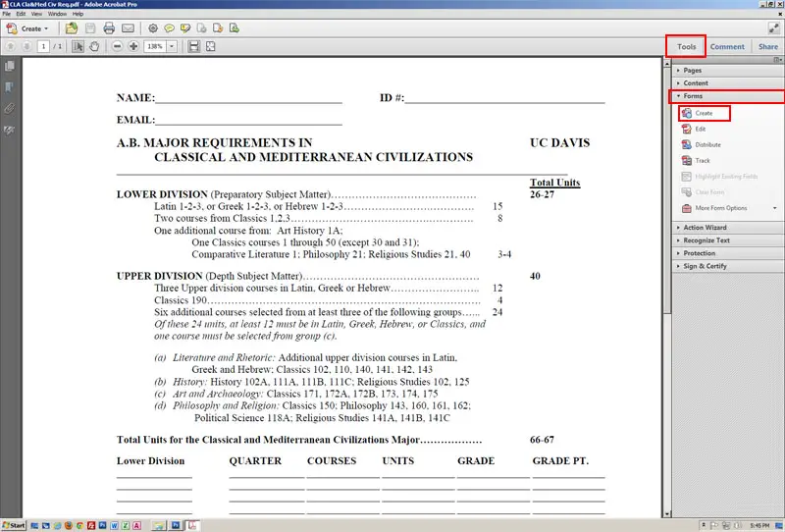
Task: Click the Print icon in toolbar
Action: pos(109,28)
